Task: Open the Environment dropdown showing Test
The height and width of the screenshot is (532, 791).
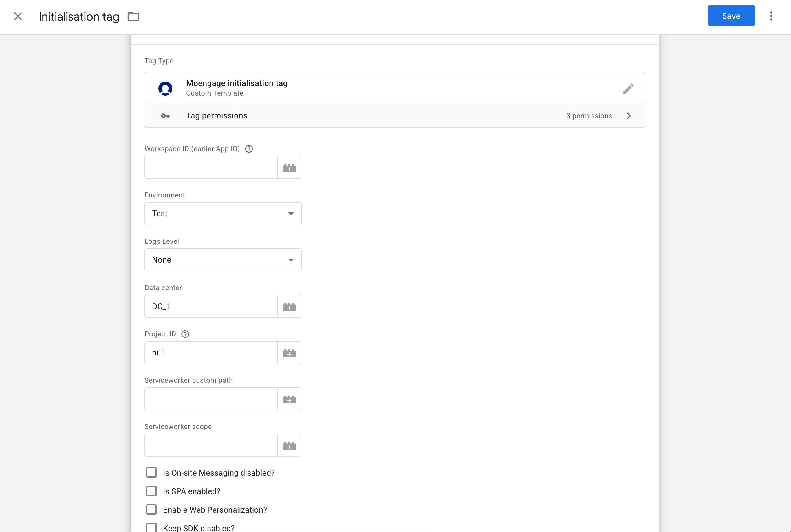Action: 223,214
